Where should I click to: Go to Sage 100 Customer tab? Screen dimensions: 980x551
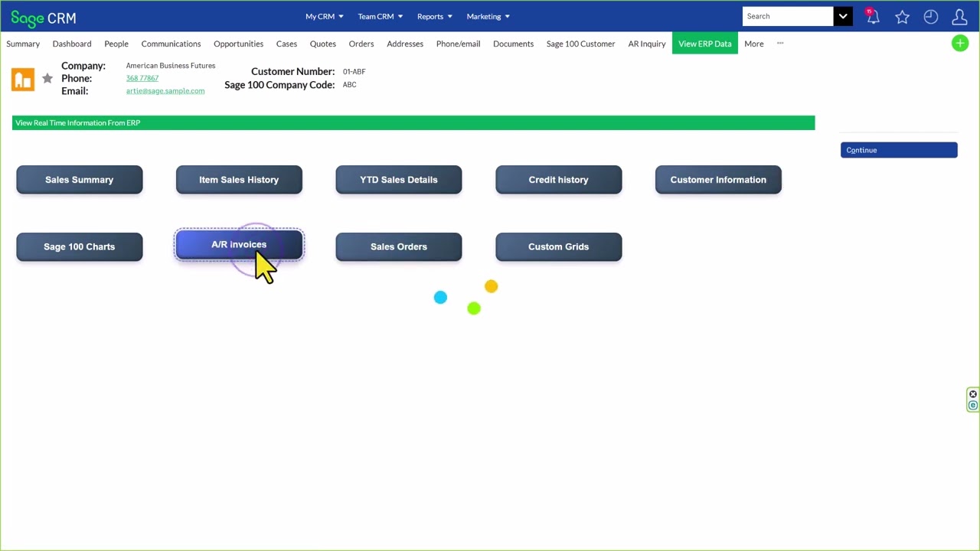[x=580, y=44]
